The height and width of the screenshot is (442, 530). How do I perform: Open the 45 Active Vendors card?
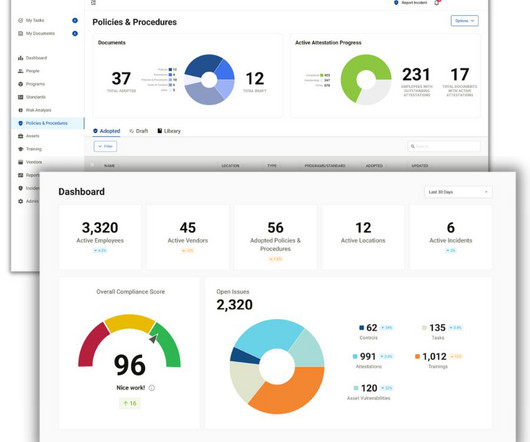[x=188, y=237]
